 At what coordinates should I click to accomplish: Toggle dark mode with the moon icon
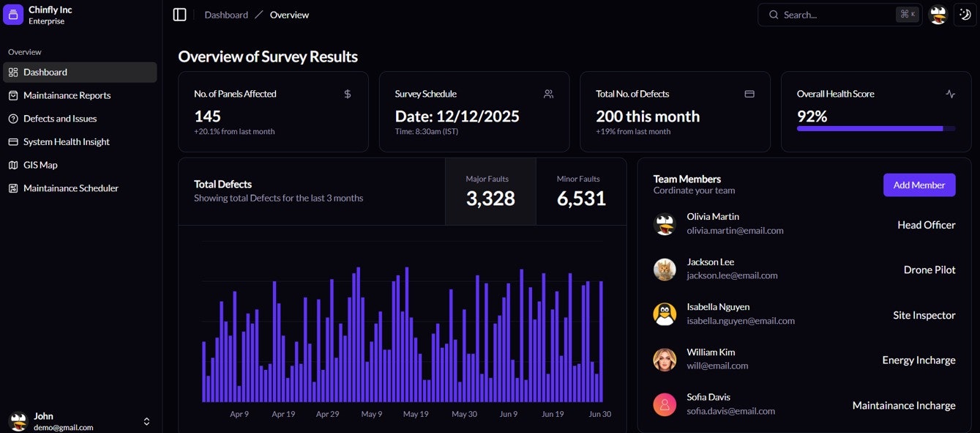pos(965,15)
